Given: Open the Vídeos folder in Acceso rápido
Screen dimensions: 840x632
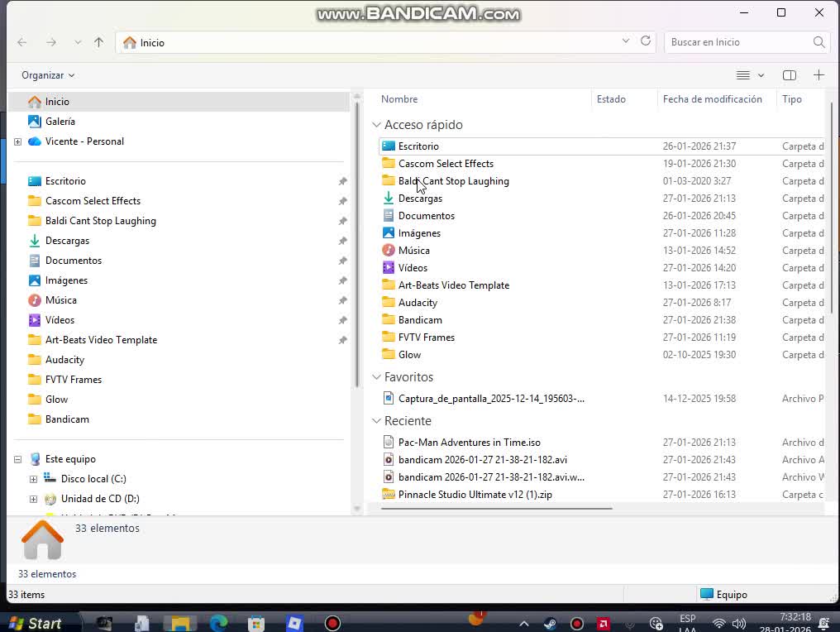Looking at the screenshot, I should pos(413,268).
